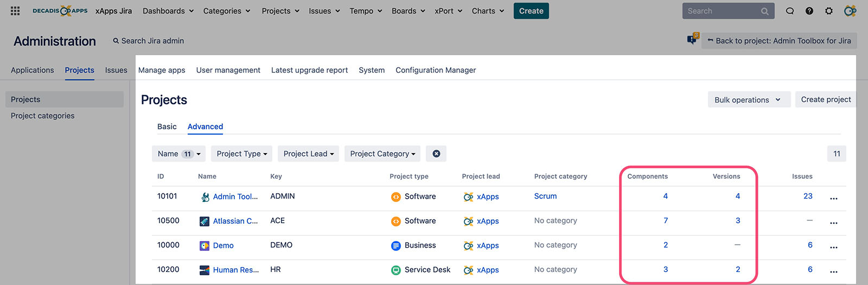Open the Name filter dropdown

pyautogui.click(x=178, y=154)
